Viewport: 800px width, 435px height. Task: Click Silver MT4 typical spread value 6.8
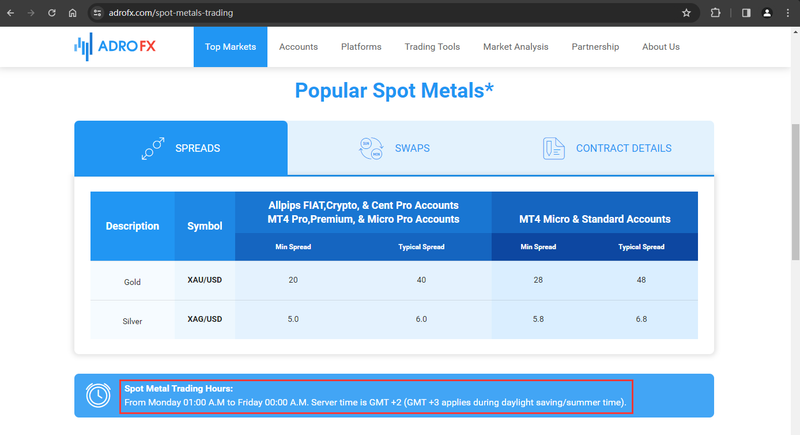tap(641, 319)
